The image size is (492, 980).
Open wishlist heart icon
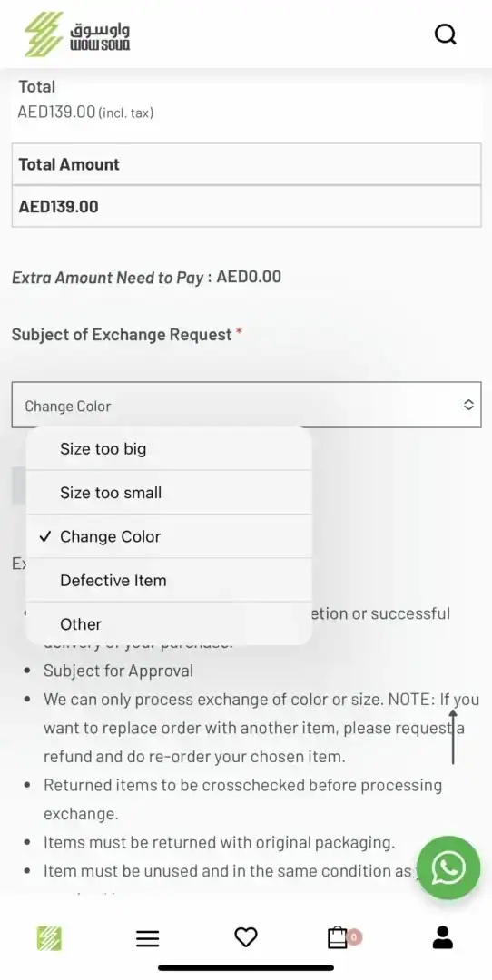[x=246, y=936]
